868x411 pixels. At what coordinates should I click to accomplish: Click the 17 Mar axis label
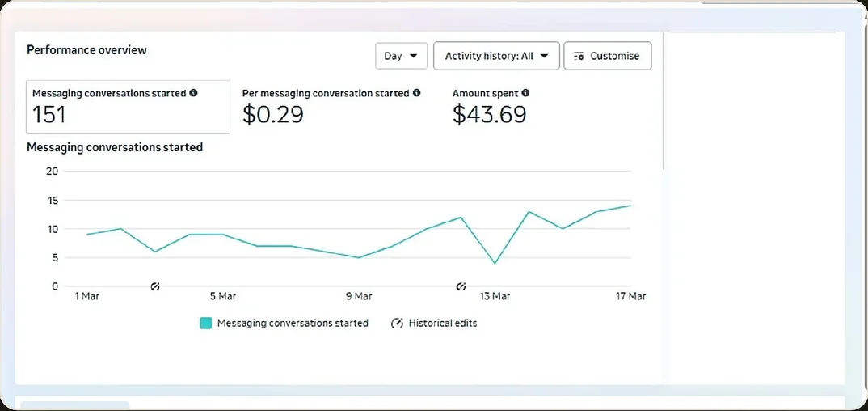[631, 297]
